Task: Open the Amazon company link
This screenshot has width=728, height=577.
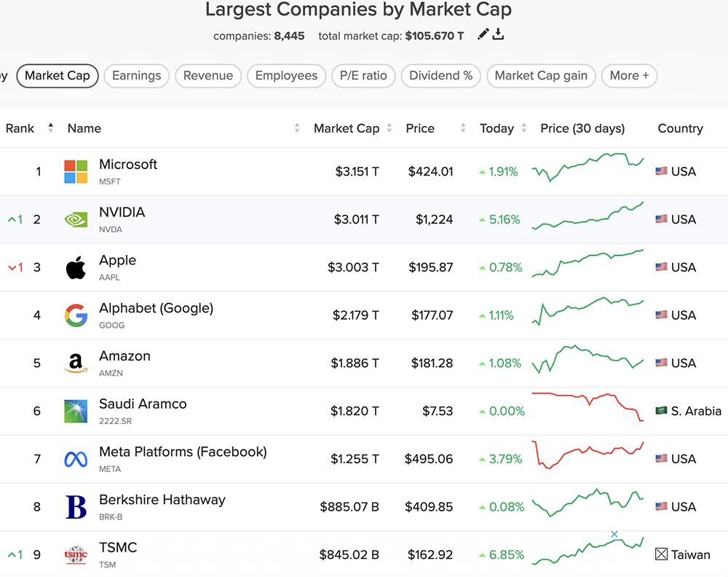Action: click(x=124, y=356)
